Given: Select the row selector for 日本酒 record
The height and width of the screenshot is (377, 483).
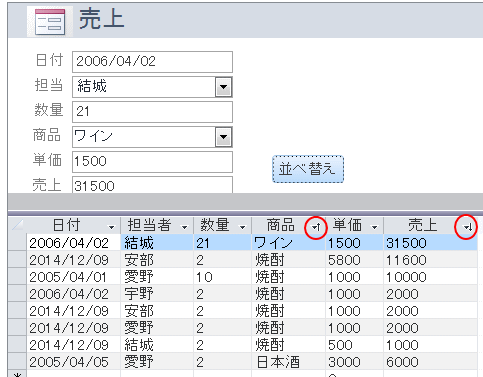Looking at the screenshot, I should click(17, 361).
